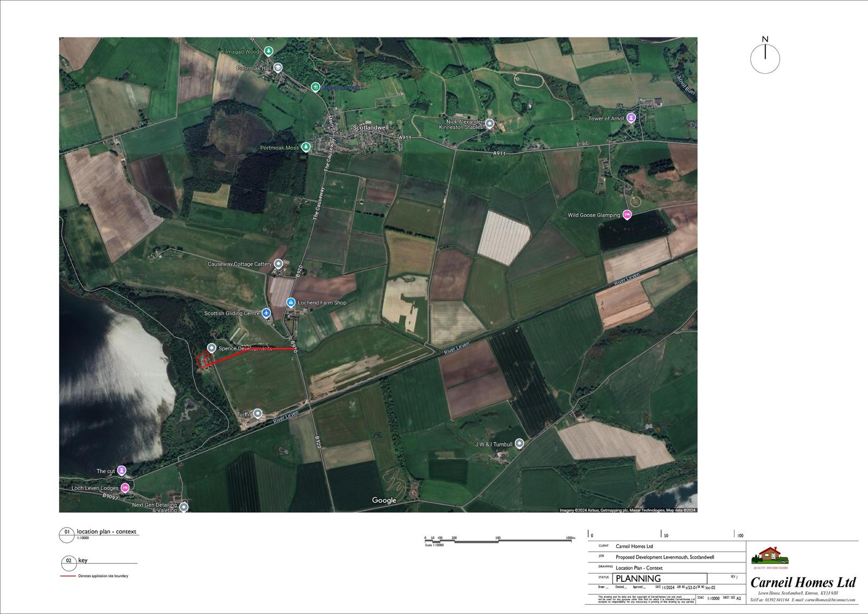
Task: Click the Loch Leven Lodges pink pin
Action: pos(125,488)
